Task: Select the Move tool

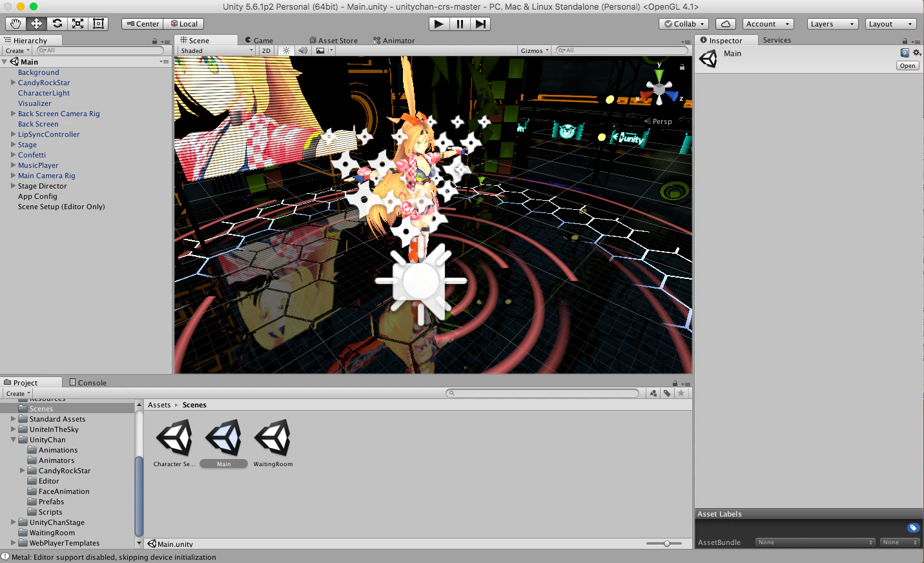Action: [x=36, y=24]
